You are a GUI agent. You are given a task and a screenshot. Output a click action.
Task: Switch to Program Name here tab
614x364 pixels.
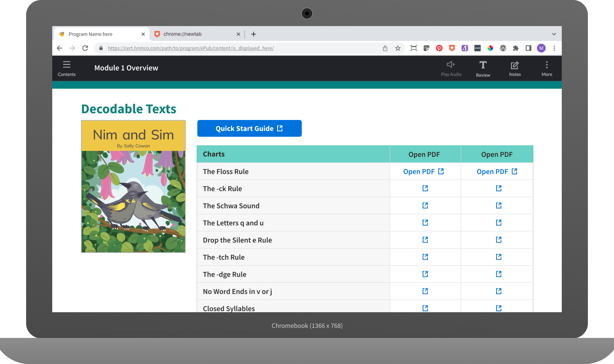(101, 34)
